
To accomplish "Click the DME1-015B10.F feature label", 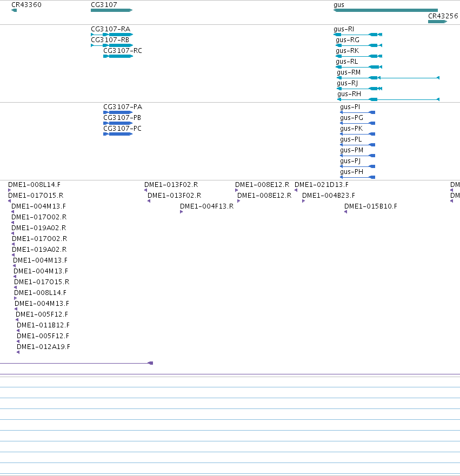I will (x=371, y=206).
